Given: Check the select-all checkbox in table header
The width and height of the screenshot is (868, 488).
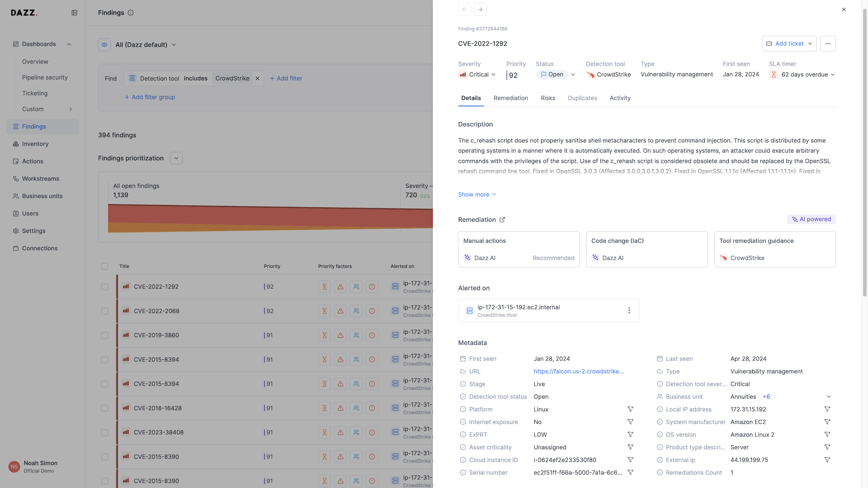Looking at the screenshot, I should [x=104, y=267].
